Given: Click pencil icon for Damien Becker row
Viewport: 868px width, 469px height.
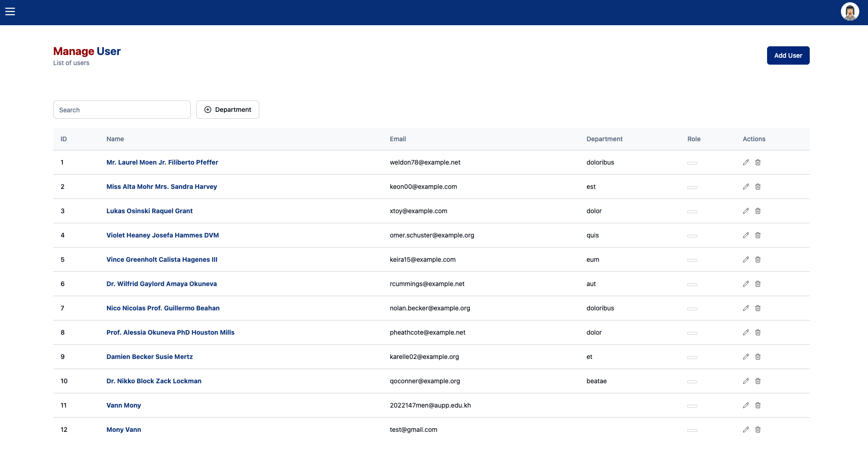Looking at the screenshot, I should point(746,357).
